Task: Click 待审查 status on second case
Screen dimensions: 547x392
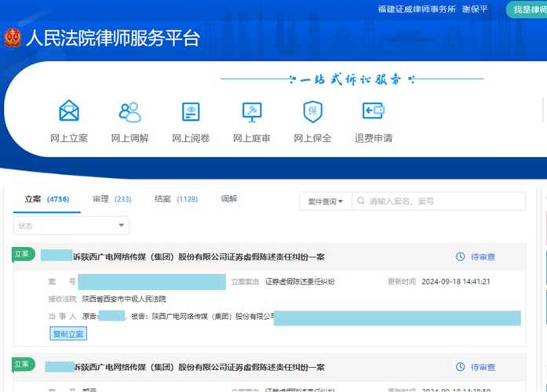Action: 483,367
